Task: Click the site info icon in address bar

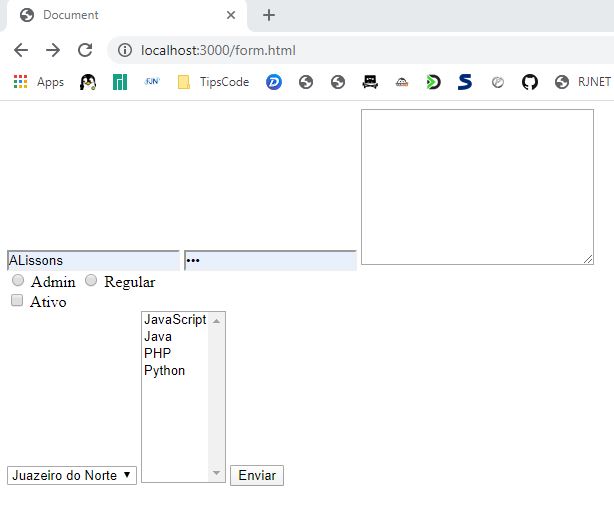Action: 125,50
